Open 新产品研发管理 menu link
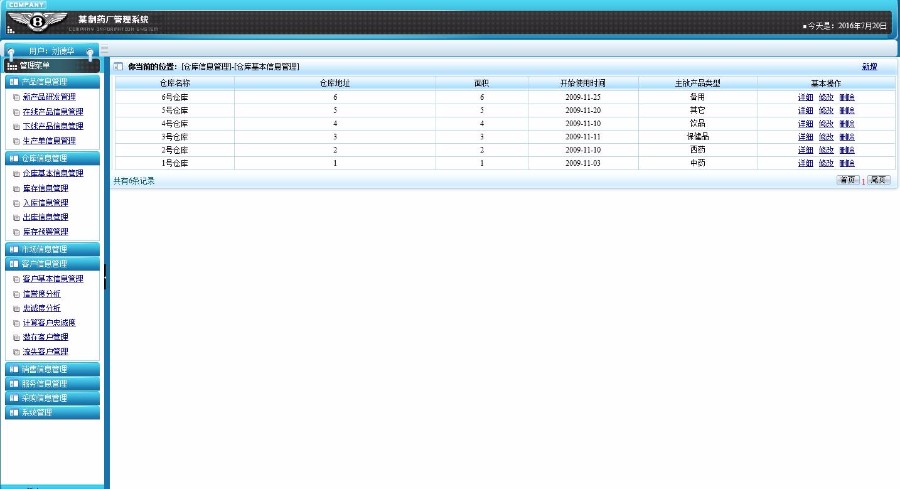This screenshot has height=489, width=900. (49, 97)
